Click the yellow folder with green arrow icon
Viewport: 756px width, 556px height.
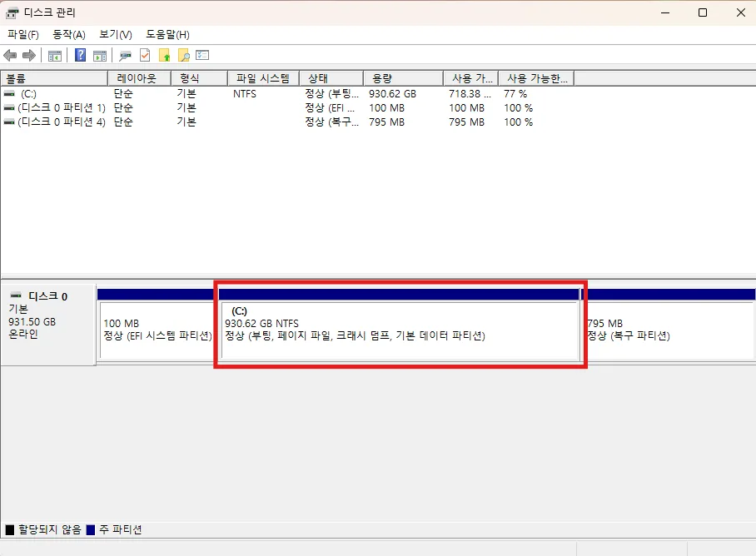(165, 56)
